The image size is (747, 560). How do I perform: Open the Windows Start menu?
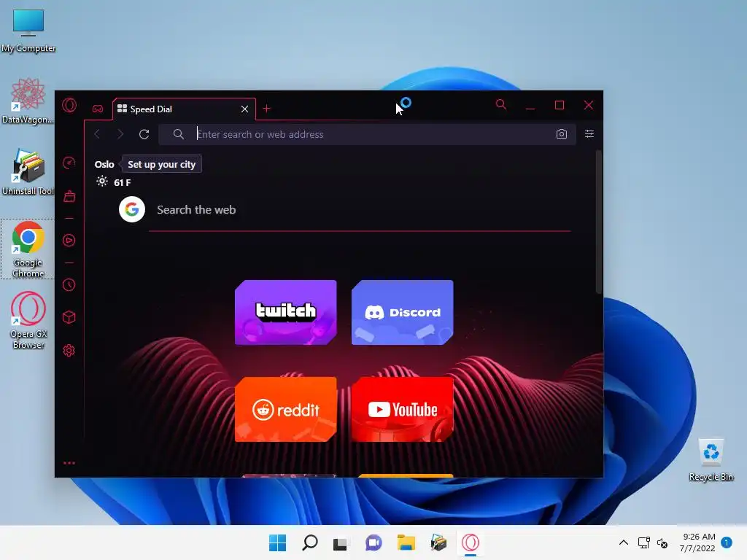click(x=278, y=542)
